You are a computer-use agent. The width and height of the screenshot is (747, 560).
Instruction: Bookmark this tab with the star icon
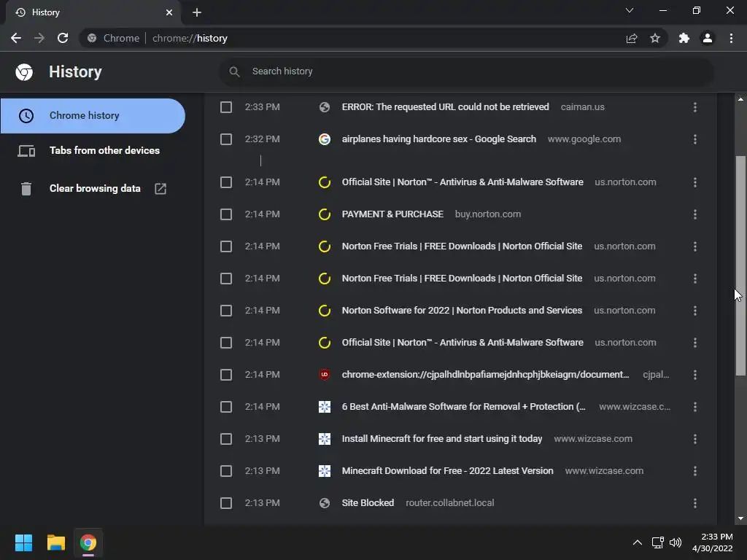[655, 38]
